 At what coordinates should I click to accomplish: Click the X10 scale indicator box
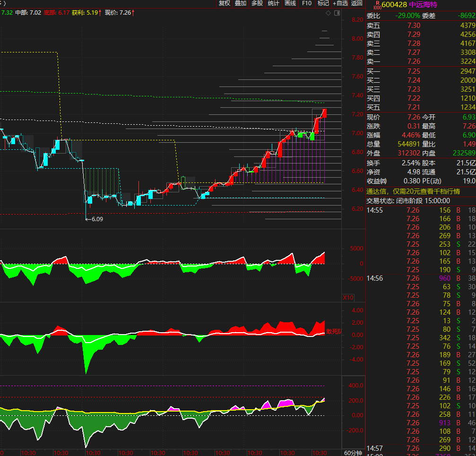click(348, 298)
